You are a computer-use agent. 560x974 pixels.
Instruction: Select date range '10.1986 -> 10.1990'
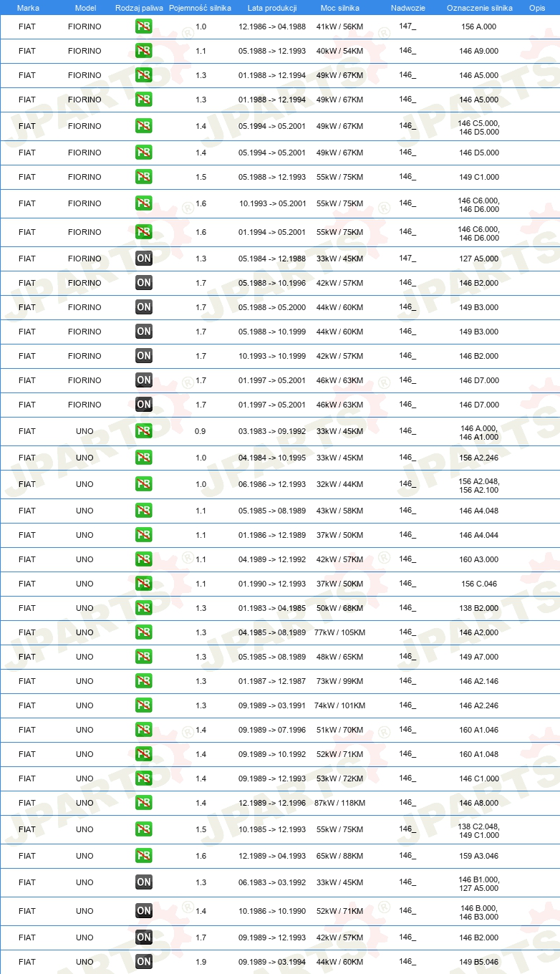(x=272, y=911)
